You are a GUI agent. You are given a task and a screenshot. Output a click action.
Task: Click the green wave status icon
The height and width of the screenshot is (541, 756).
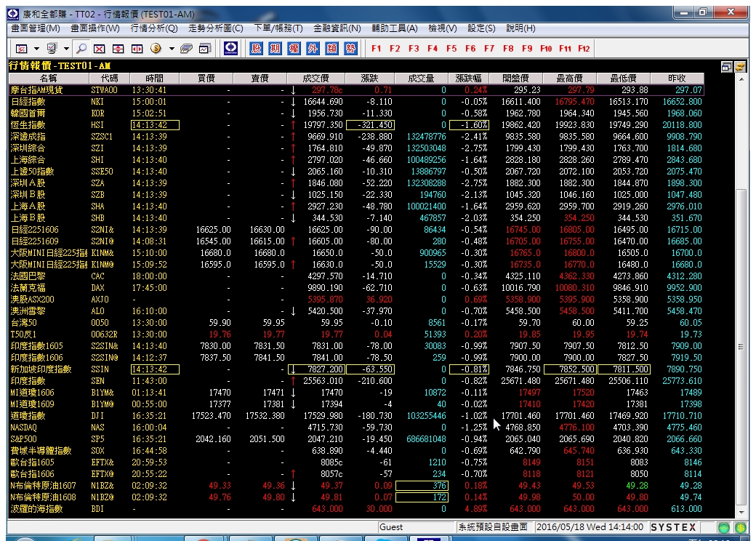coord(724,527)
